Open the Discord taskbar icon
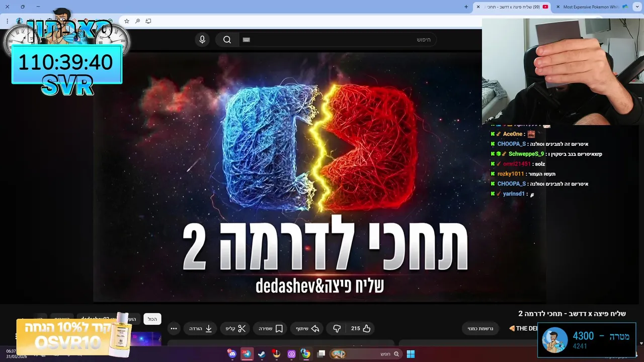This screenshot has width=644, height=362. [x=232, y=354]
